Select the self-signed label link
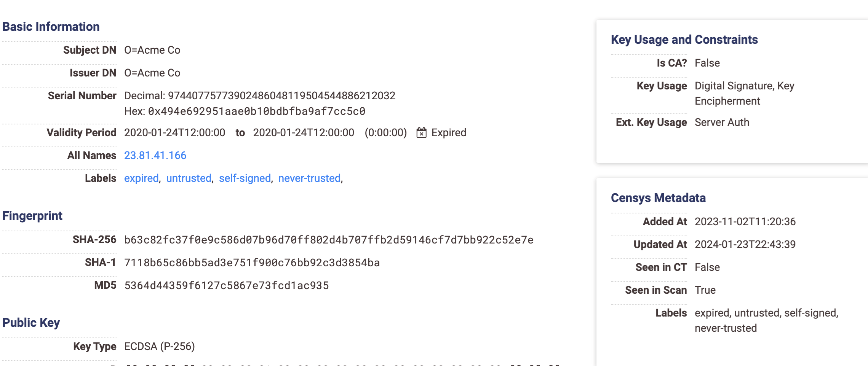The image size is (868, 366). coord(245,178)
